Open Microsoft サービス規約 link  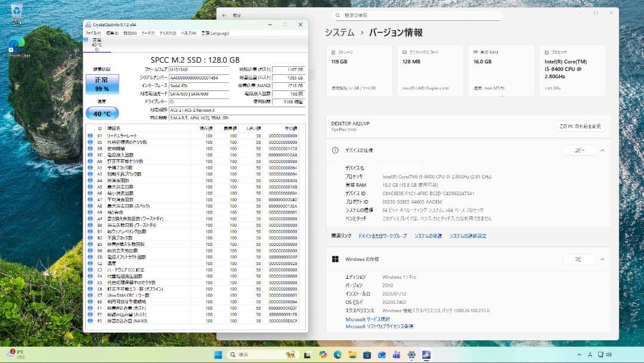[x=367, y=319]
